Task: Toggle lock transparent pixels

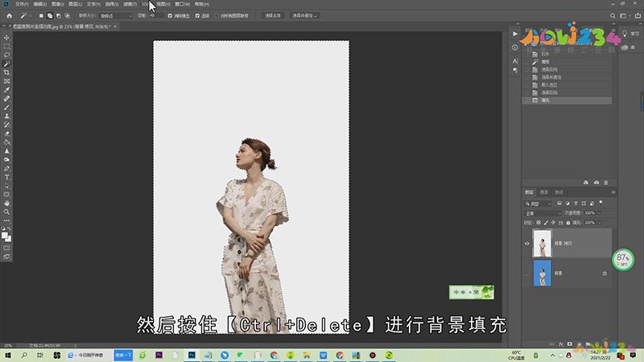Action: 539,223
